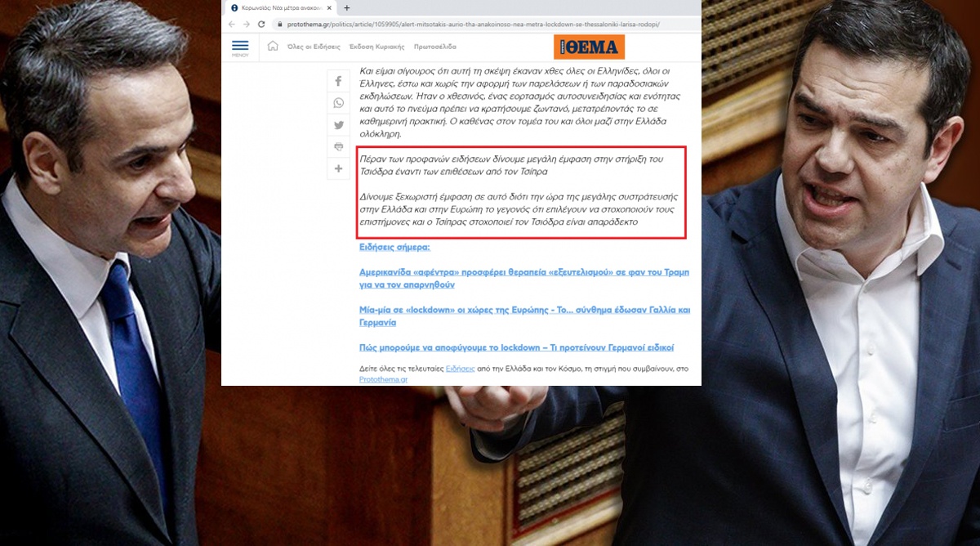Click the ΘΕΜΑ site logo

pos(588,47)
